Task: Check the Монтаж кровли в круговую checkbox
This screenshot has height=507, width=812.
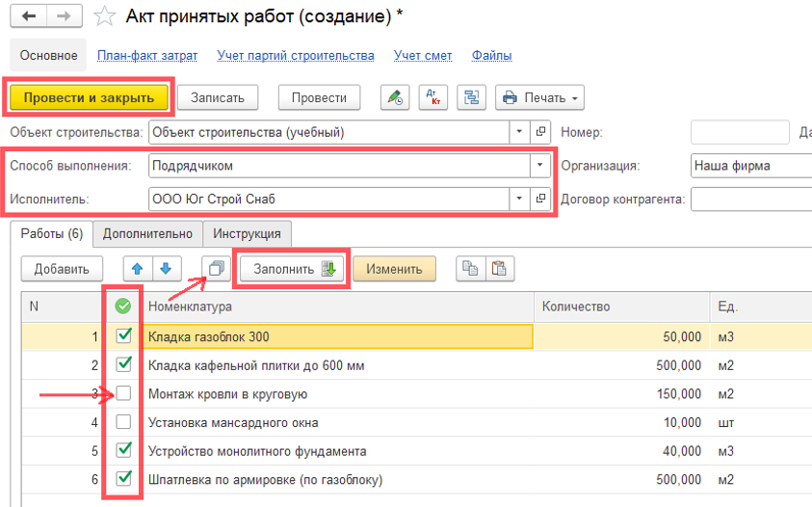Action: (123, 393)
